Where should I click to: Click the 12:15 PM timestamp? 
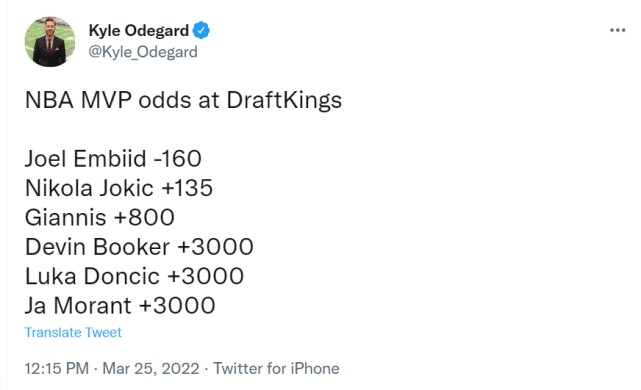click(56, 368)
